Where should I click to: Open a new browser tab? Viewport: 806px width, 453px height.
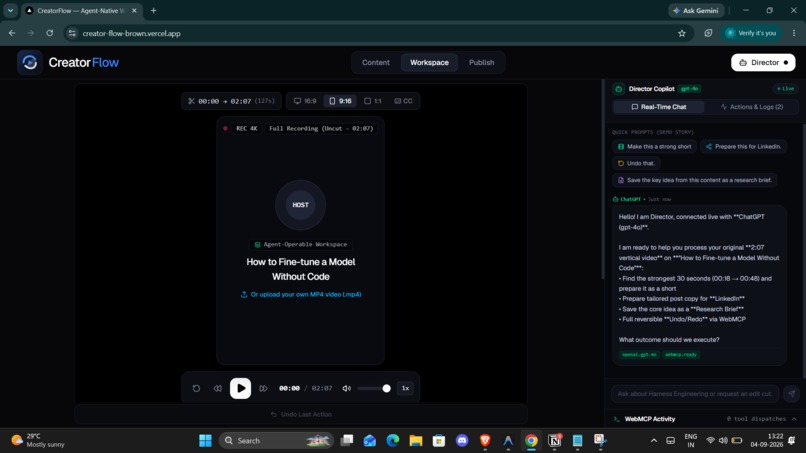click(x=153, y=10)
